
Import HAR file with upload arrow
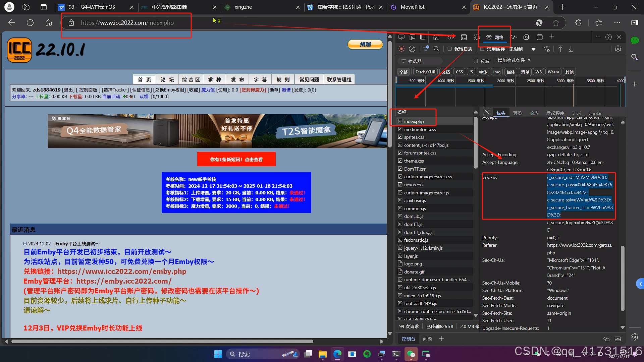(560, 49)
